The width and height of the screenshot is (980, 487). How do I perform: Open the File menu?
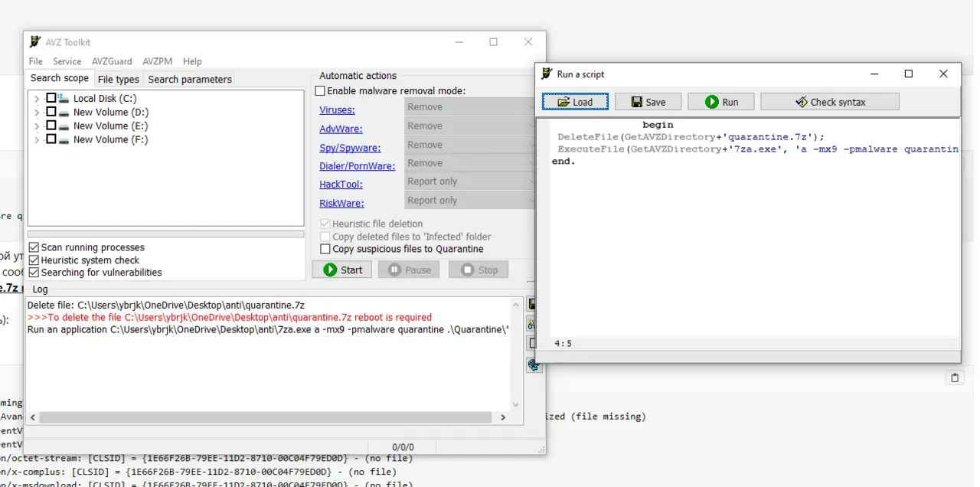click(x=35, y=61)
